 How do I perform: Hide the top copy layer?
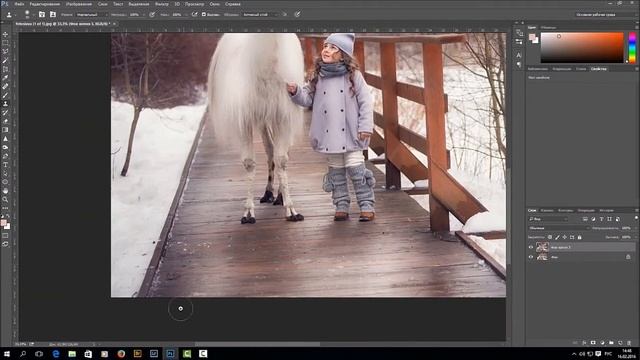[531, 247]
